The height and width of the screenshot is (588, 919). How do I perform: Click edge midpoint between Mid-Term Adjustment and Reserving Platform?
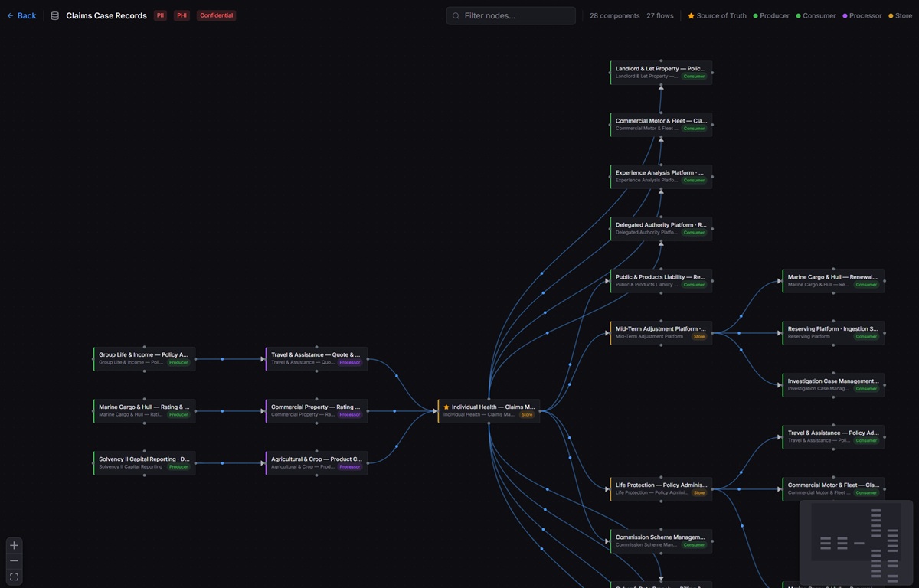tap(739, 332)
